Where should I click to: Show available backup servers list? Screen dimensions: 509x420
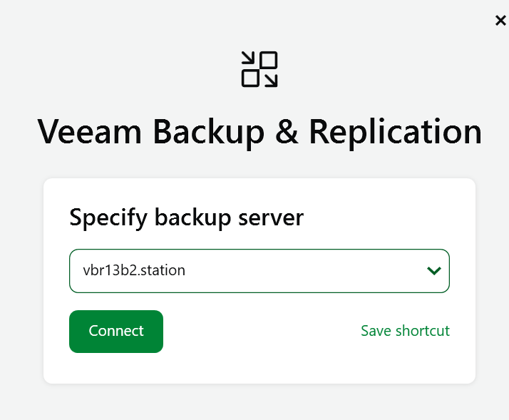point(433,271)
